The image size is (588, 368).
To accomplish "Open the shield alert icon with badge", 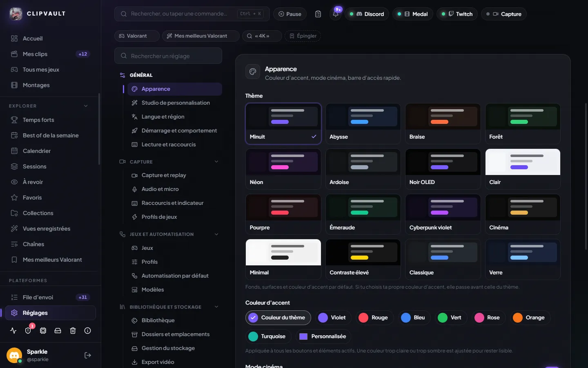I will (28, 331).
